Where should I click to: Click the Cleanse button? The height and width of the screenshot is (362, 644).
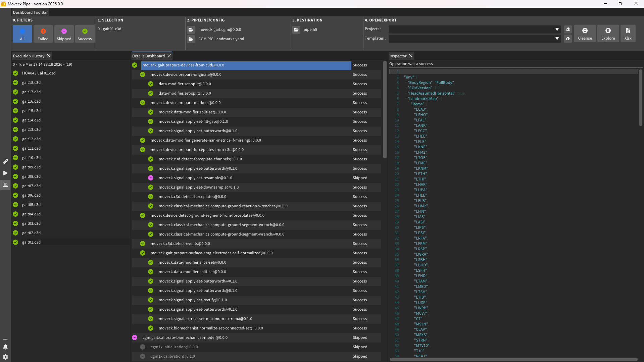pos(585,34)
